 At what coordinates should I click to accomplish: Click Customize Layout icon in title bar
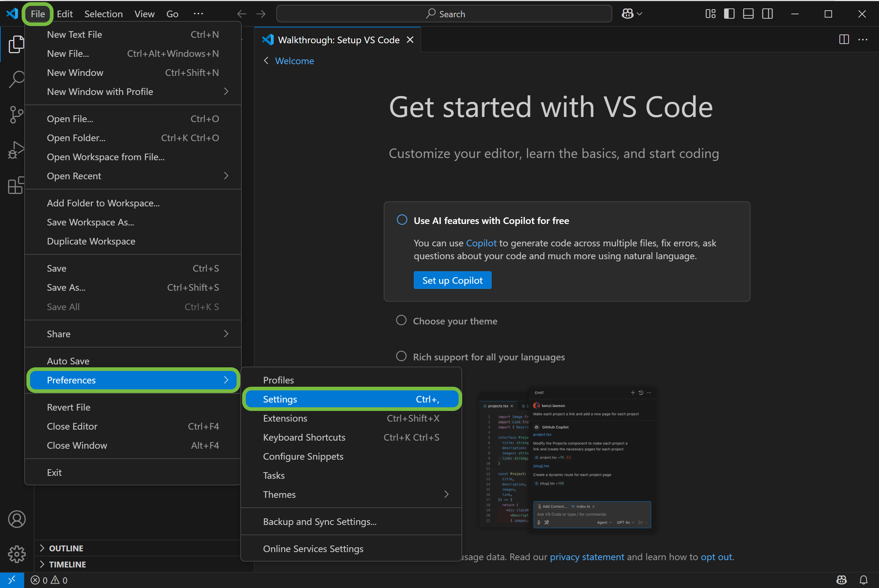711,14
